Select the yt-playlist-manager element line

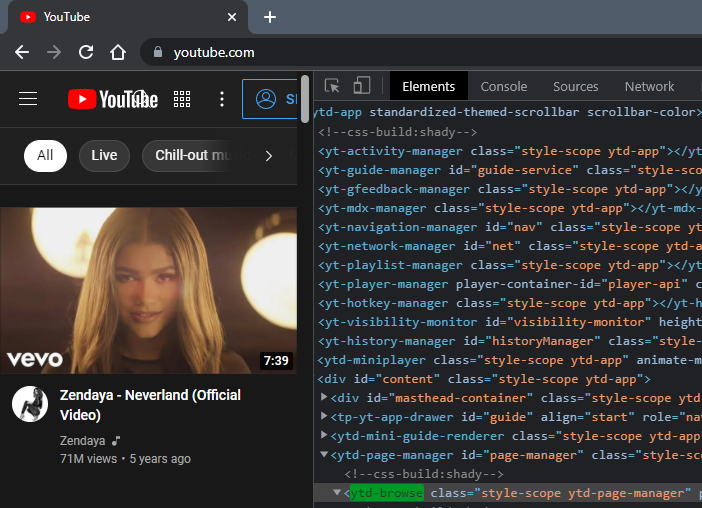[x=508, y=265]
